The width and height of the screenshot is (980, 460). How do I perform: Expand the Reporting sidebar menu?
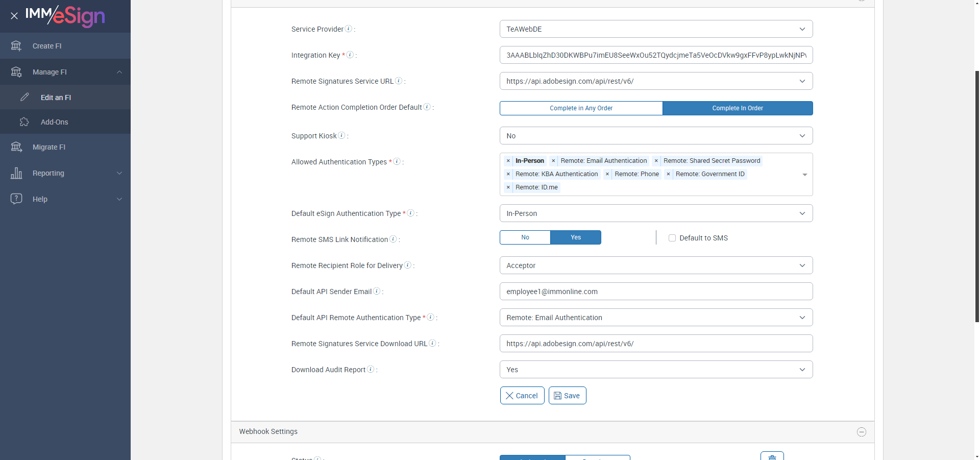[65, 173]
